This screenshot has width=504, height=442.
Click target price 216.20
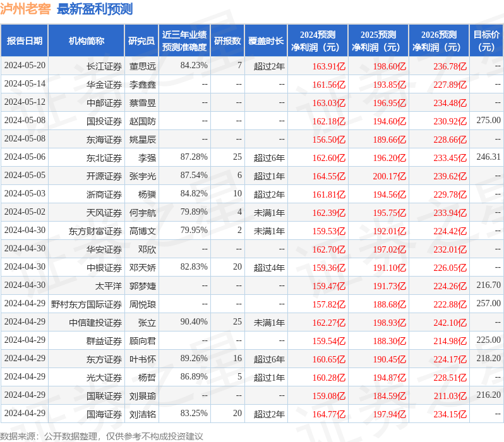[488, 395]
